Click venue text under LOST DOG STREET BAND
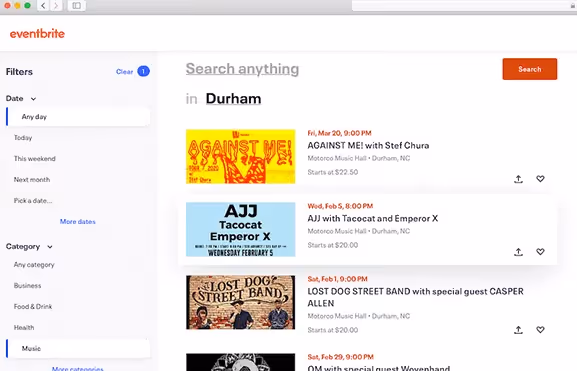 pyautogui.click(x=359, y=316)
